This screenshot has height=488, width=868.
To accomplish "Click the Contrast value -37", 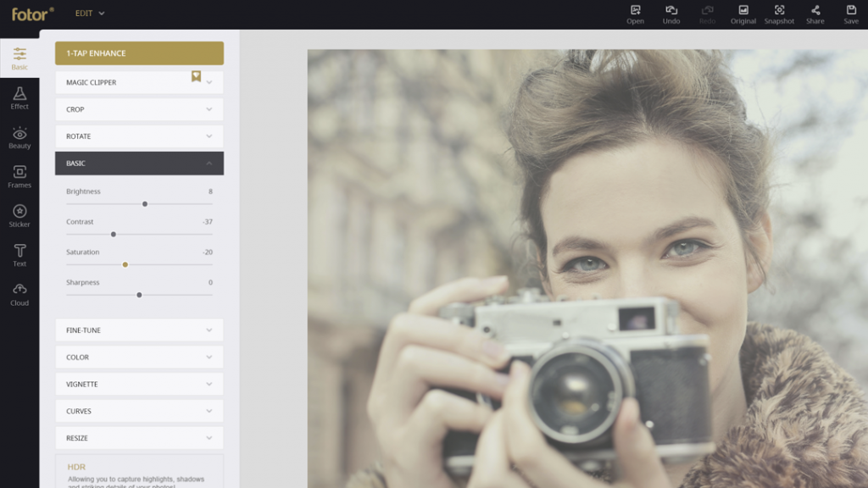I will point(208,222).
